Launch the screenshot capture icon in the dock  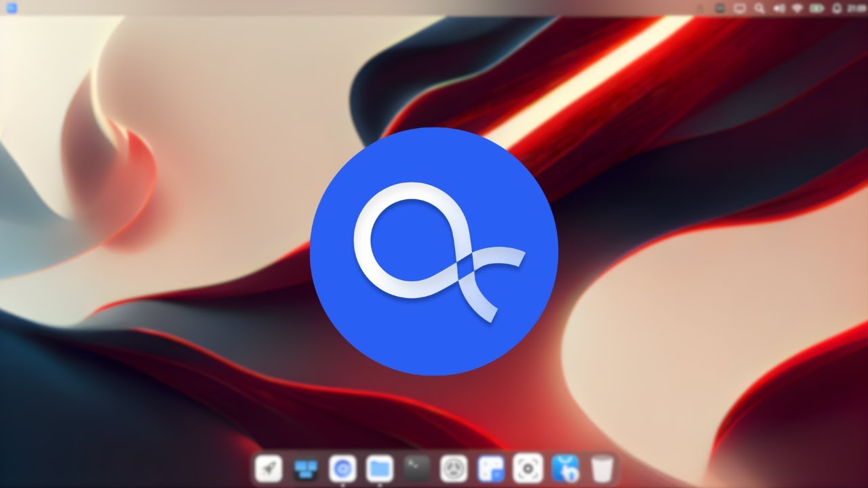pyautogui.click(x=528, y=468)
